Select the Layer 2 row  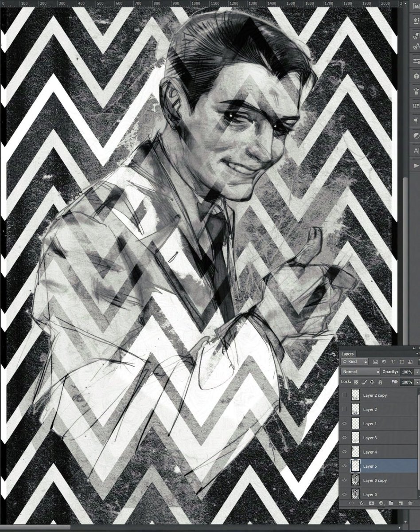379,409
